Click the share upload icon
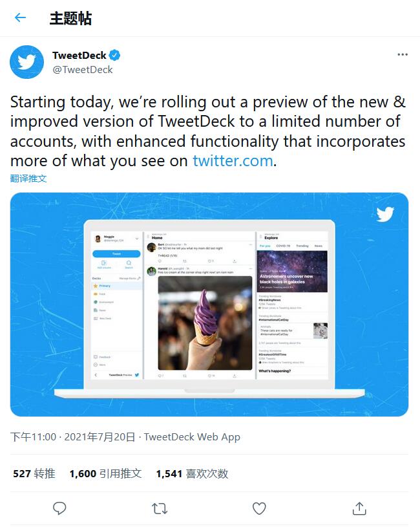Screen dimensions: 420x527 [x=359, y=508]
